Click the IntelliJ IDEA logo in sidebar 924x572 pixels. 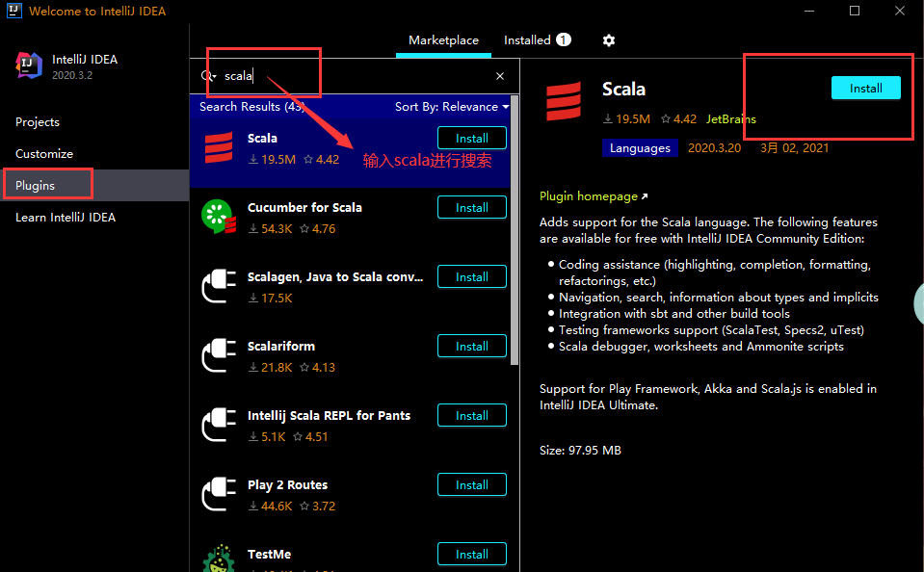point(29,65)
